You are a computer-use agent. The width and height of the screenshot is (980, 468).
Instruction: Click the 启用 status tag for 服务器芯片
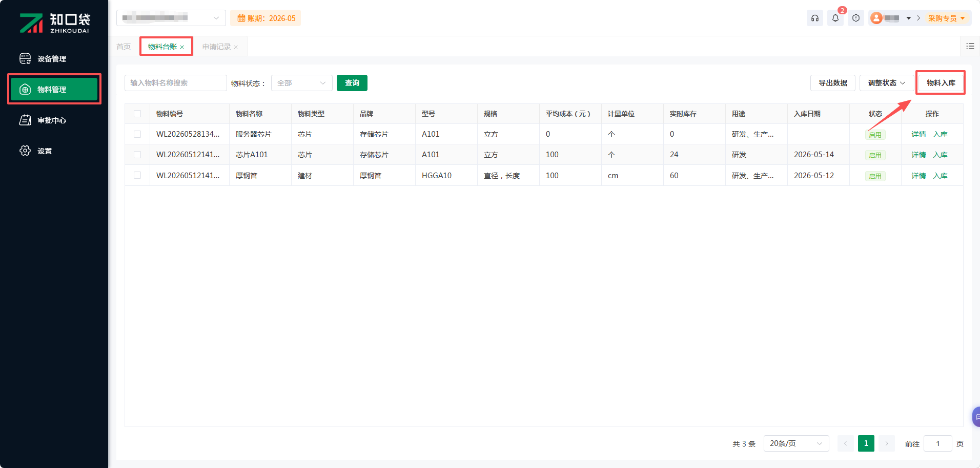tap(875, 135)
